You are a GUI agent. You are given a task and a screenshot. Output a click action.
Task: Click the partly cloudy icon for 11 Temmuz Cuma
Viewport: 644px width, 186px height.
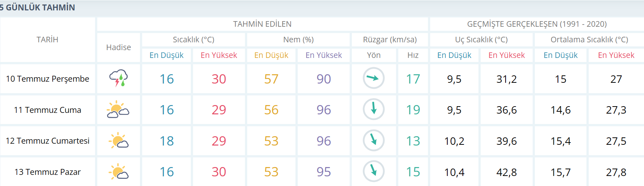point(118,110)
